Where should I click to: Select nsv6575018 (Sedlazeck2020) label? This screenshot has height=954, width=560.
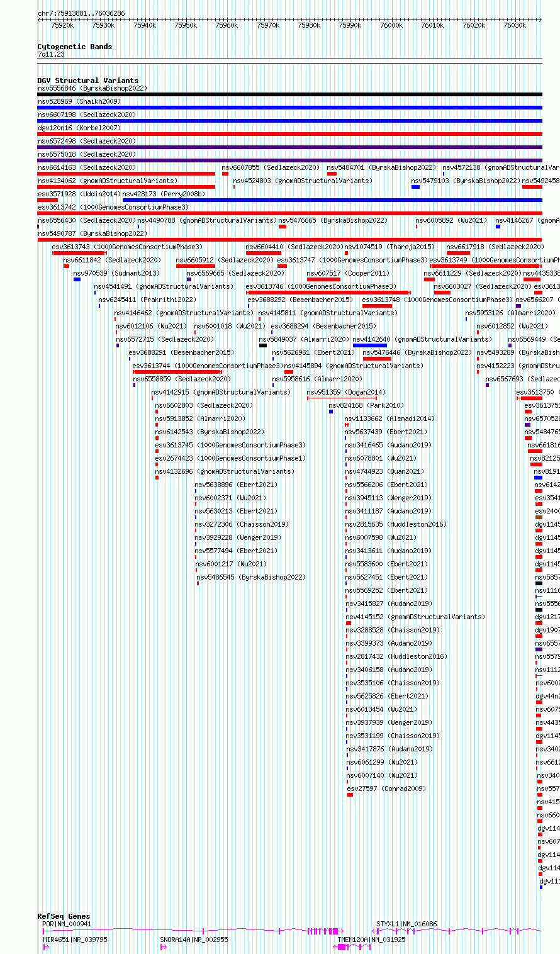click(87, 154)
